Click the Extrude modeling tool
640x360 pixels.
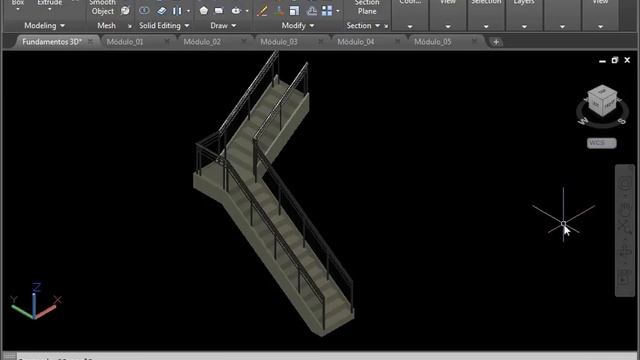[x=49, y=5]
